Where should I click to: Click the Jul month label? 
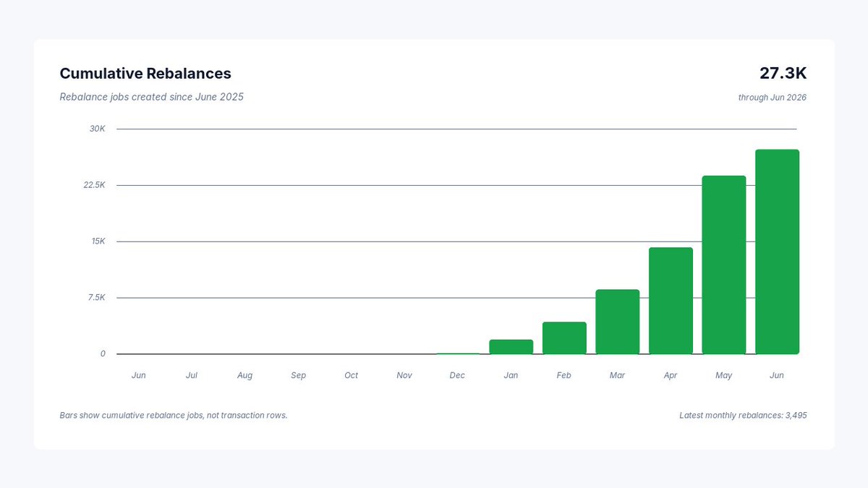[192, 376]
